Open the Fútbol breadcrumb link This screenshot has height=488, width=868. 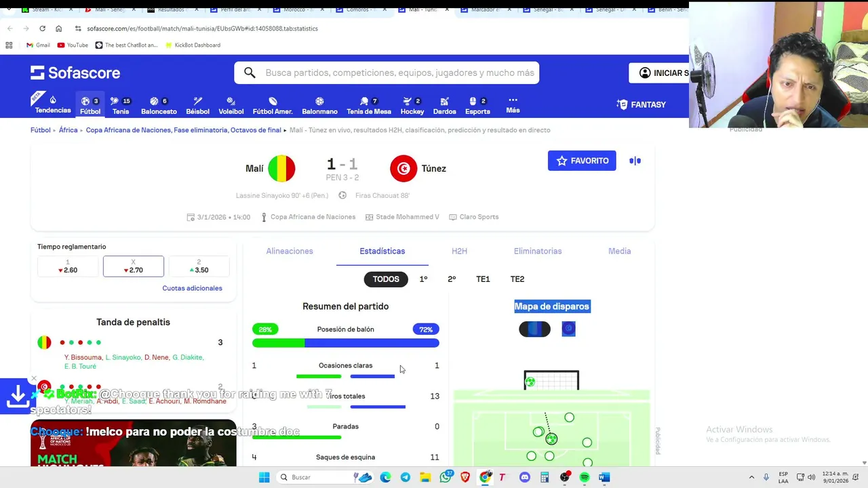[40, 129]
